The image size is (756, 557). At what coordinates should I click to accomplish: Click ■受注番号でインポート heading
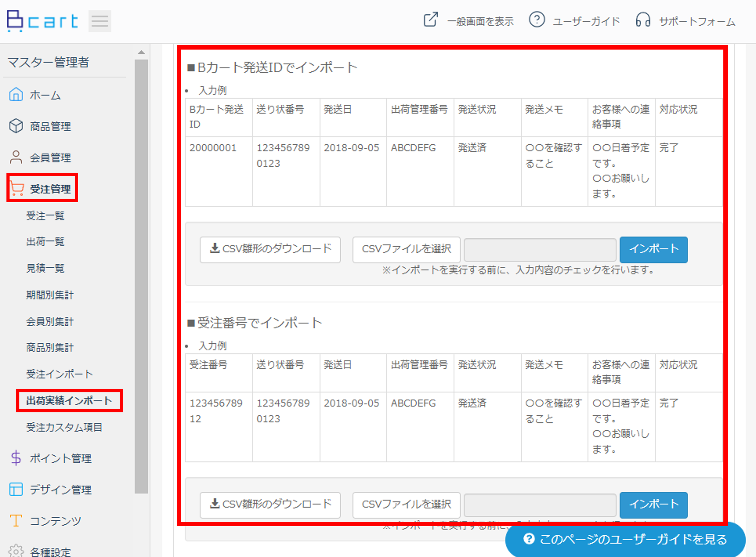coord(254,323)
